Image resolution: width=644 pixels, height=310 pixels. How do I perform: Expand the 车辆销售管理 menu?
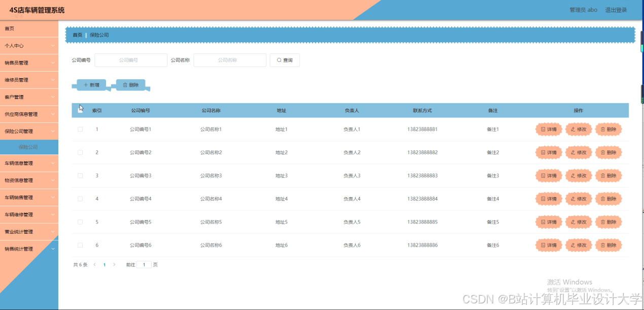click(29, 197)
